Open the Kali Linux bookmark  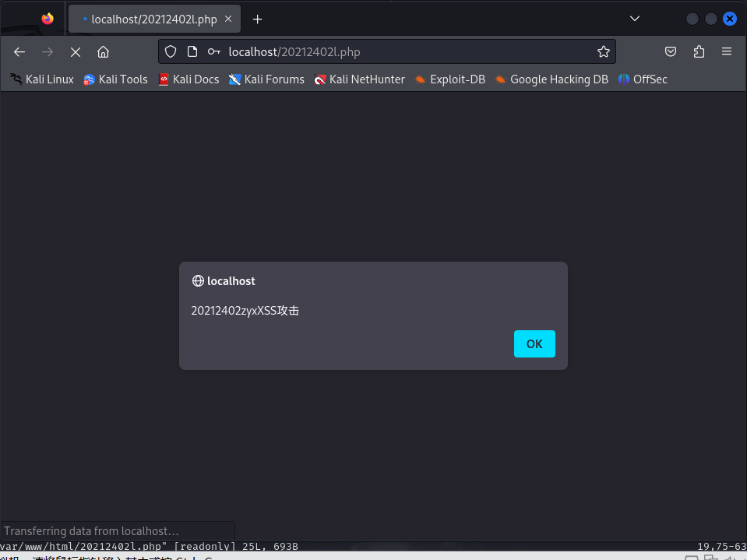(42, 79)
